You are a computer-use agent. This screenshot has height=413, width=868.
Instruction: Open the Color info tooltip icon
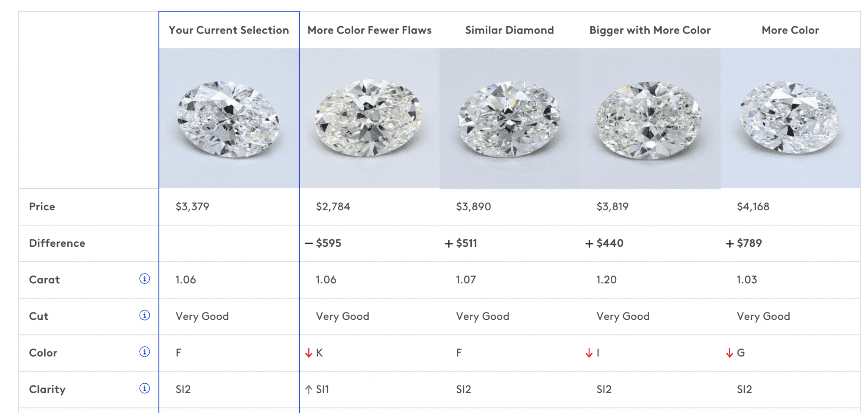click(144, 352)
